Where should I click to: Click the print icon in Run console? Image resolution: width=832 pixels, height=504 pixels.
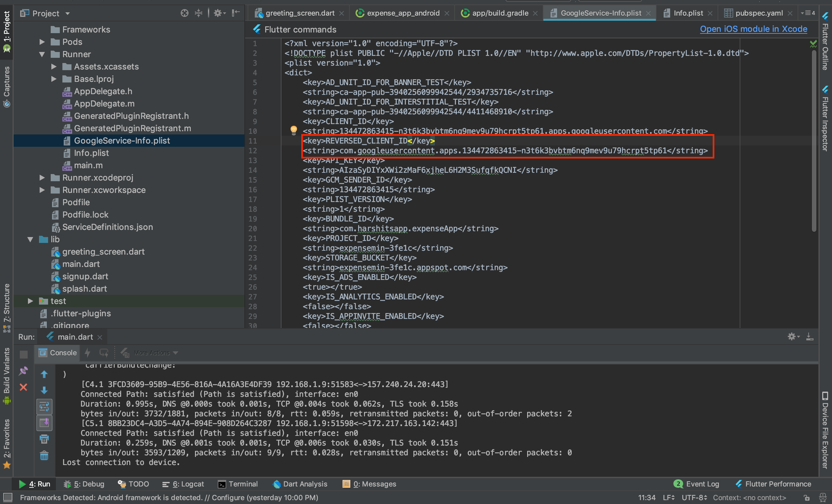click(44, 439)
